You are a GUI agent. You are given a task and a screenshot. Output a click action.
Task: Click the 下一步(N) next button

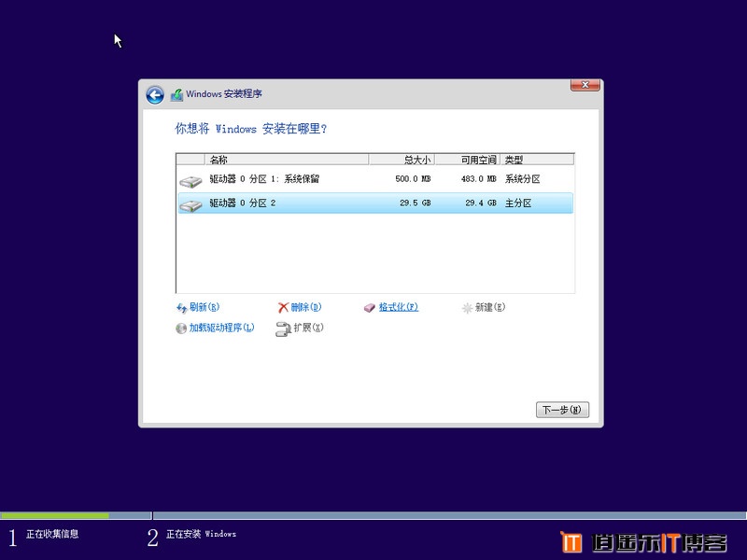(x=562, y=410)
